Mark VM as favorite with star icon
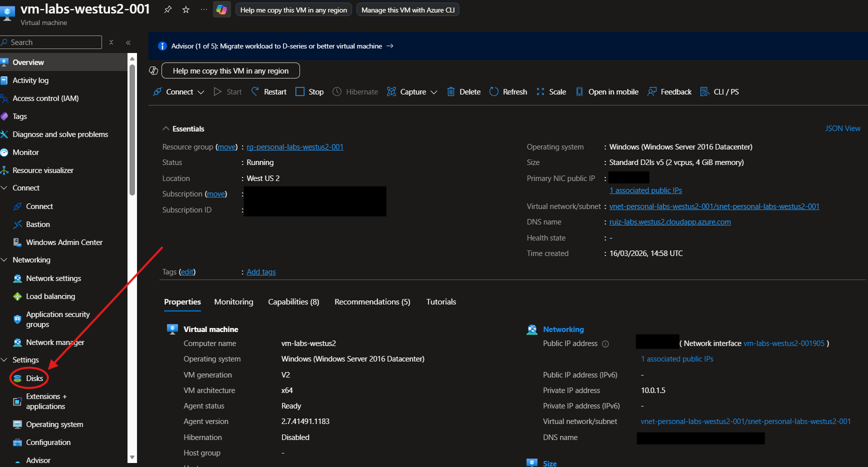 pyautogui.click(x=186, y=9)
